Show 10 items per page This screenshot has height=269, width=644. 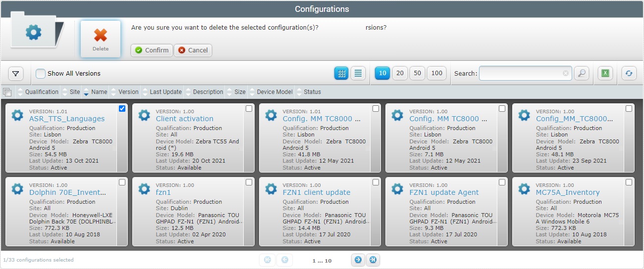tap(382, 73)
